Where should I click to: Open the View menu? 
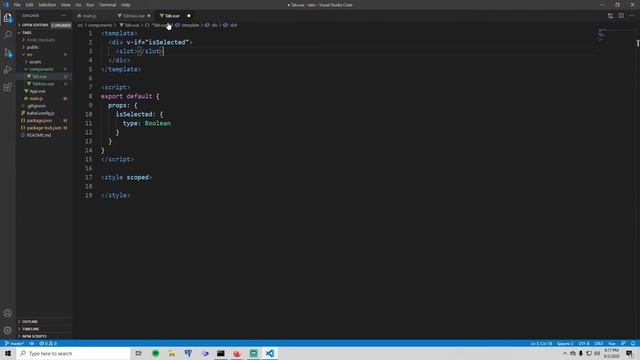[x=65, y=5]
